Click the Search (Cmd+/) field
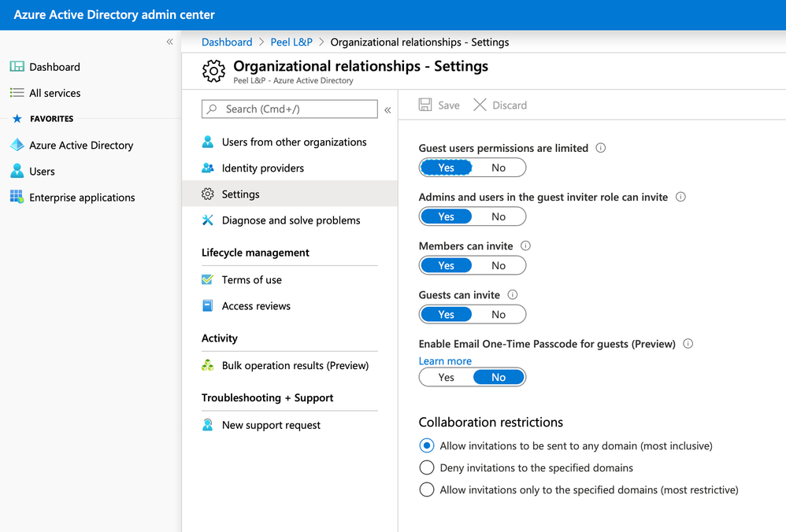 tap(290, 109)
